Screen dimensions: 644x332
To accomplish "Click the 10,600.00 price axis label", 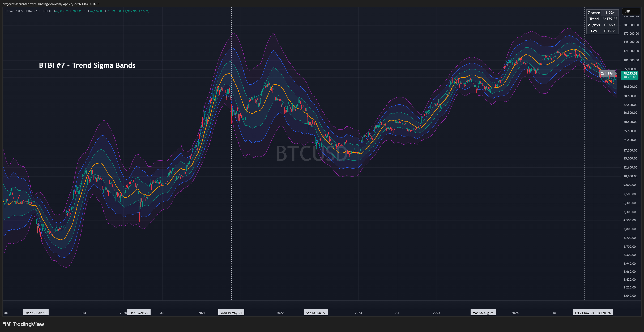I will click(630, 176).
